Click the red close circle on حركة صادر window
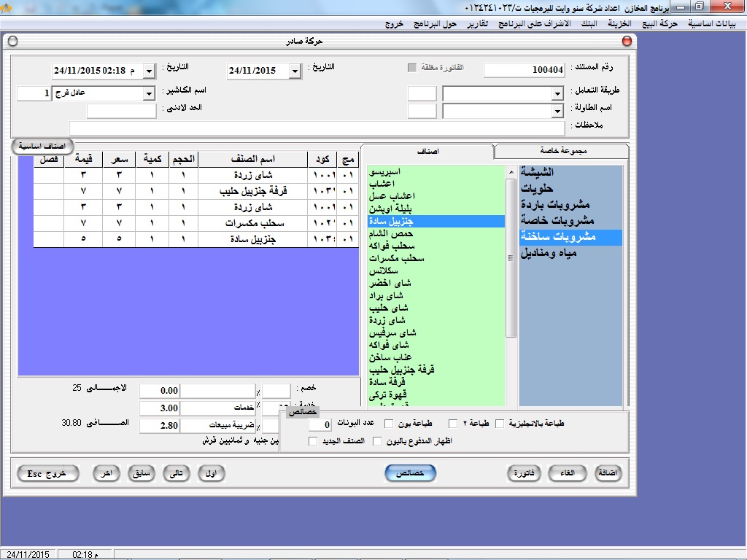 click(x=628, y=42)
